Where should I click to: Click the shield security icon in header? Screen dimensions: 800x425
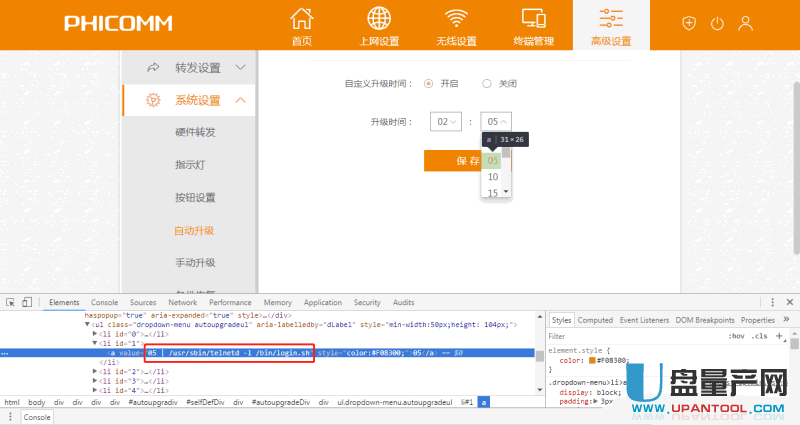point(689,23)
